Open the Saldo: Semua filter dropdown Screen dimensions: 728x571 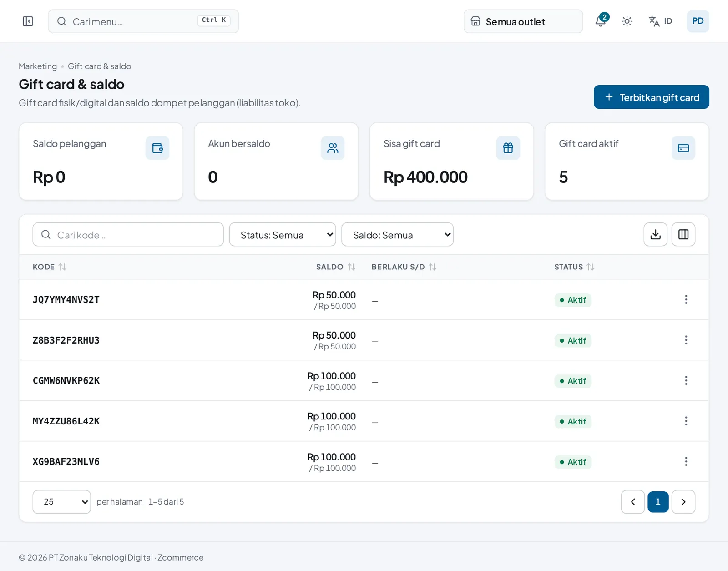click(397, 234)
